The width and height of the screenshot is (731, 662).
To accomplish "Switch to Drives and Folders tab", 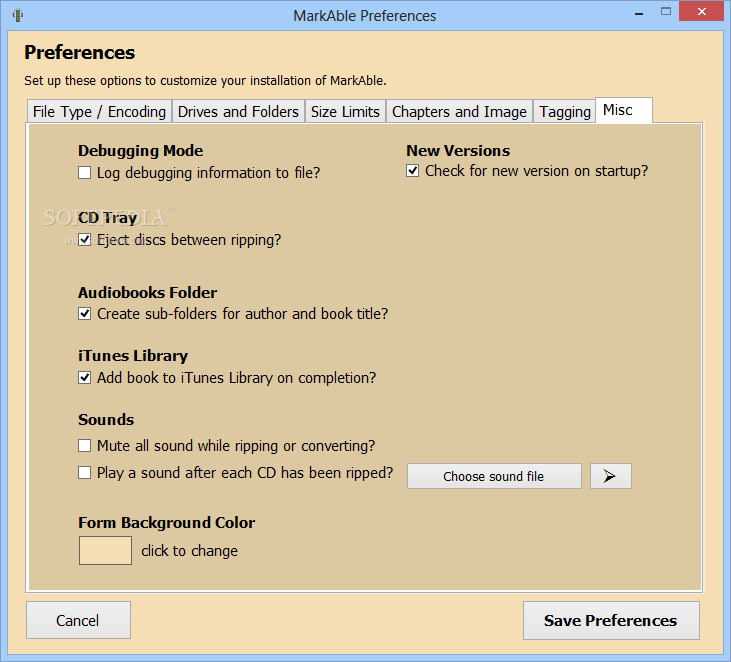I will [x=238, y=112].
